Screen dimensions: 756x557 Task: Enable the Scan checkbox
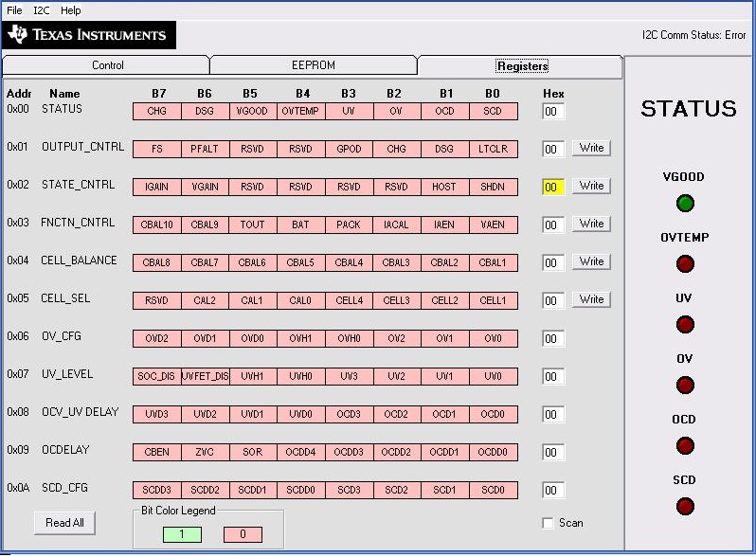tap(548, 523)
